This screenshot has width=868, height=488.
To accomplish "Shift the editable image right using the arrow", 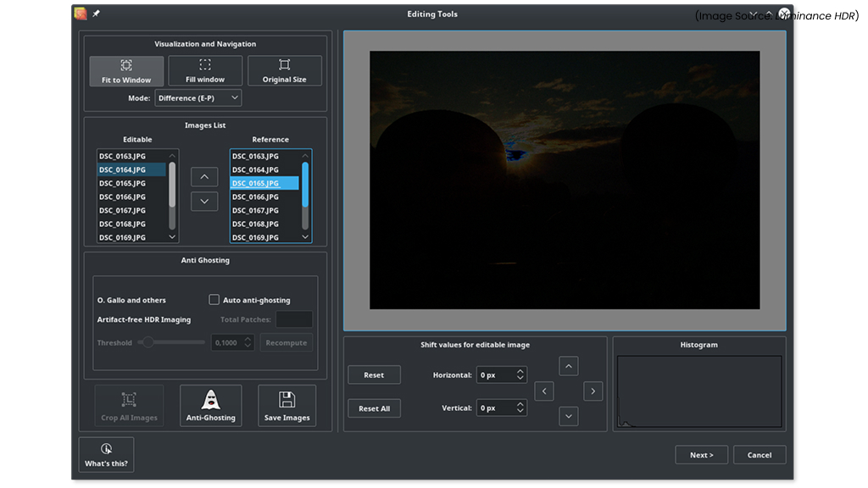I will click(x=593, y=391).
